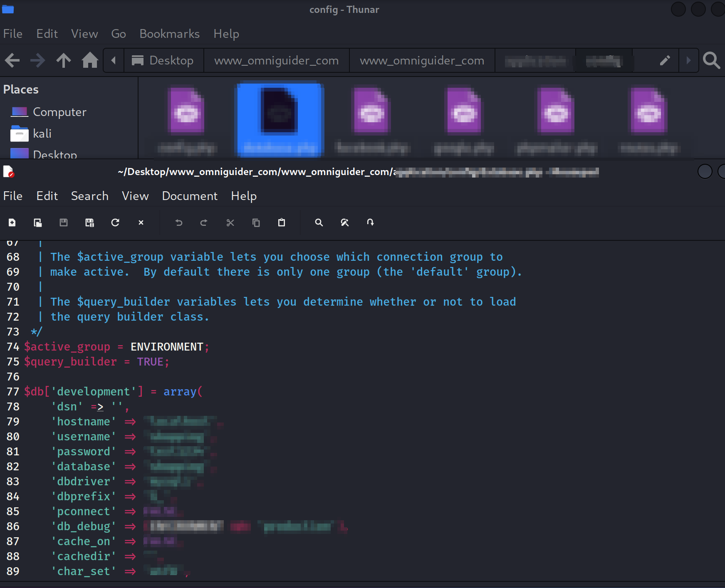The width and height of the screenshot is (725, 588).
Task: Redo icon in editor toolbar
Action: click(204, 222)
